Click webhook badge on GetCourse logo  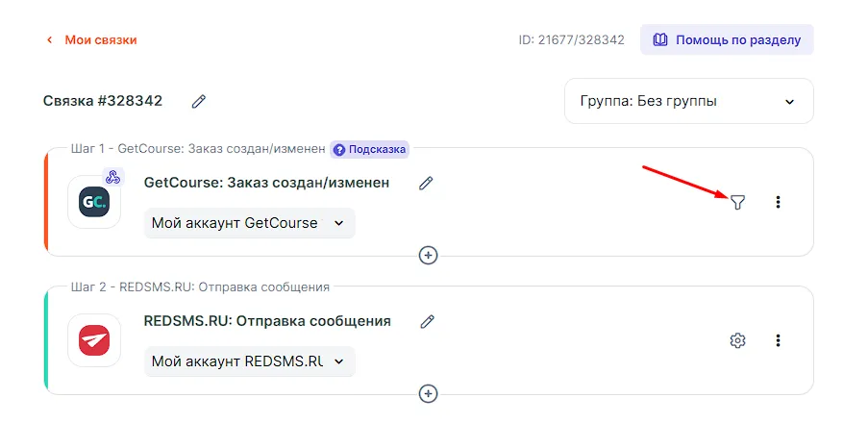pyautogui.click(x=112, y=177)
